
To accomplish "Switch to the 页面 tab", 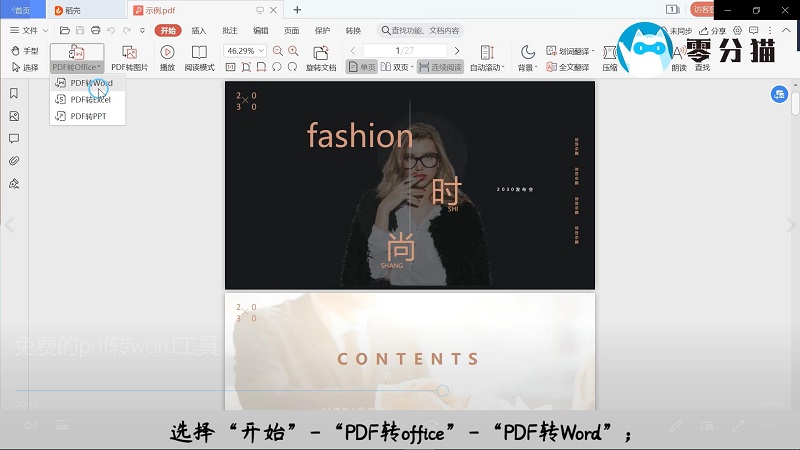I will [x=291, y=31].
